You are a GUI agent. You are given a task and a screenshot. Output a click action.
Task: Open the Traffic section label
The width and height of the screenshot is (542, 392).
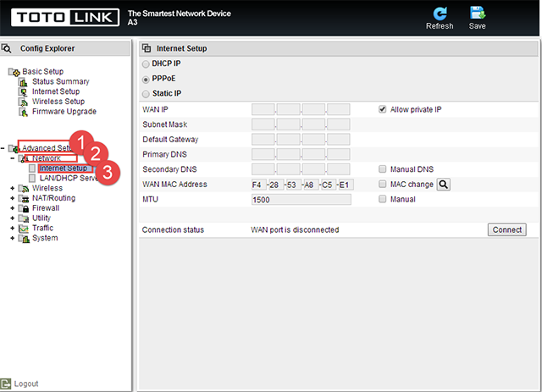pos(43,228)
